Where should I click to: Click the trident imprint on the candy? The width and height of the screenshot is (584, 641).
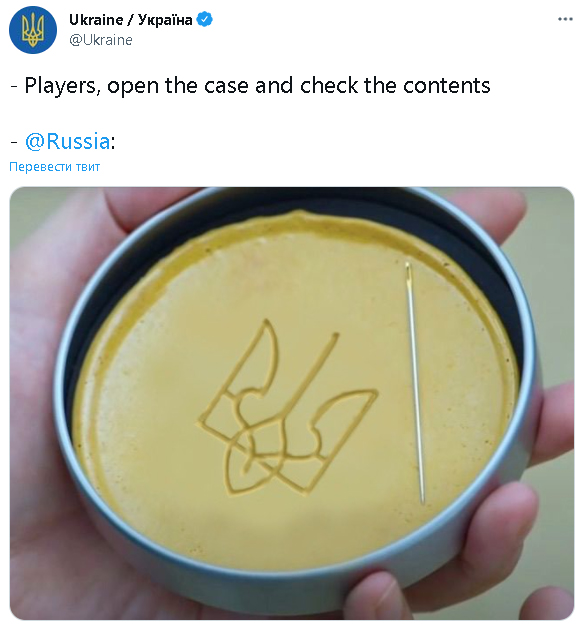pos(288,408)
